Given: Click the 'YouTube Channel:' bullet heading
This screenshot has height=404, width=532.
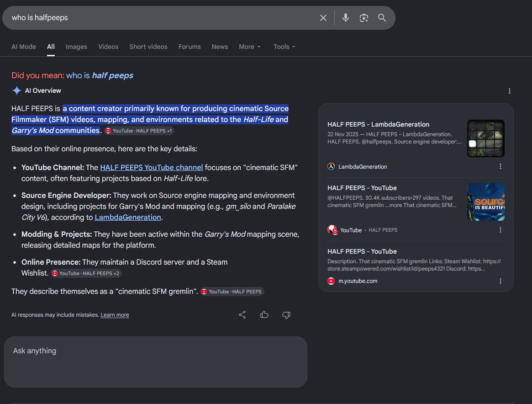Looking at the screenshot, I should tap(53, 167).
